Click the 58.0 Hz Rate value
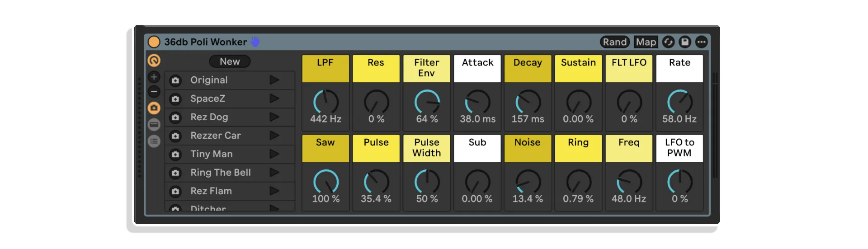The height and width of the screenshot is (249, 868). tap(679, 119)
